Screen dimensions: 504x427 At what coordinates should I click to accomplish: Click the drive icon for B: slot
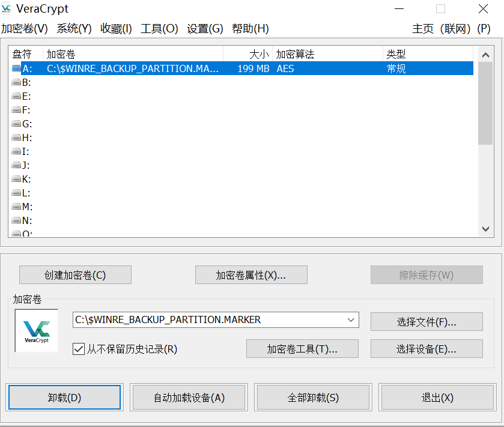pyautogui.click(x=16, y=83)
